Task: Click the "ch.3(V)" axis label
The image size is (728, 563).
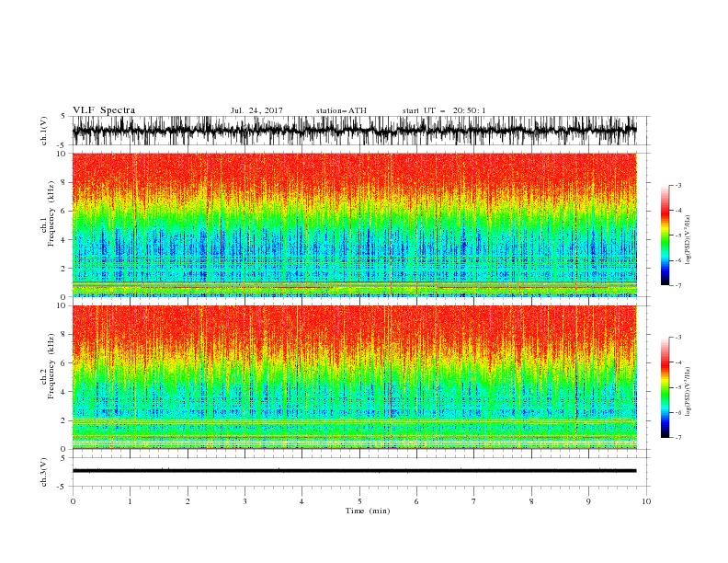Action: [44, 472]
